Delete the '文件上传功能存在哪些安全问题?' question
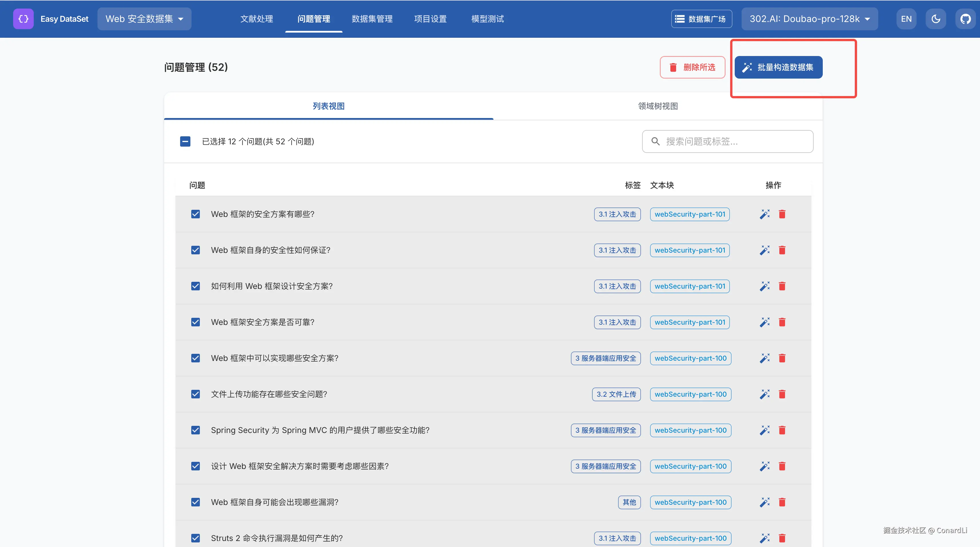 782,394
